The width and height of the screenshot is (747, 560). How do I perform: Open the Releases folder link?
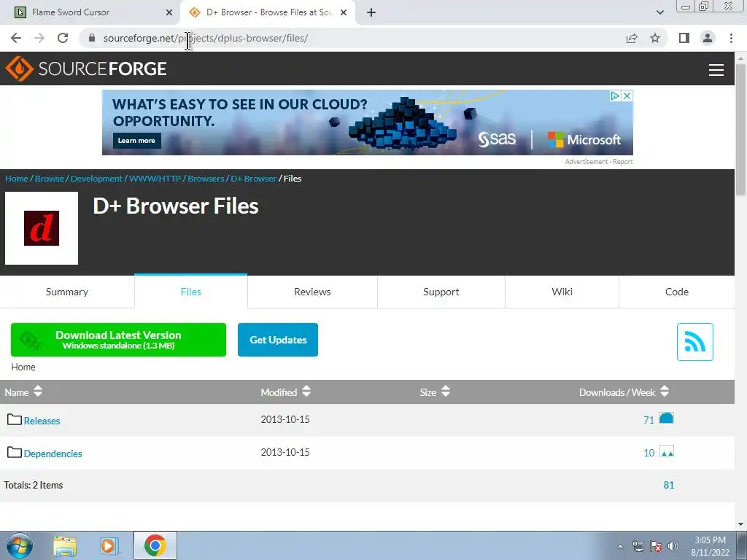42,421
